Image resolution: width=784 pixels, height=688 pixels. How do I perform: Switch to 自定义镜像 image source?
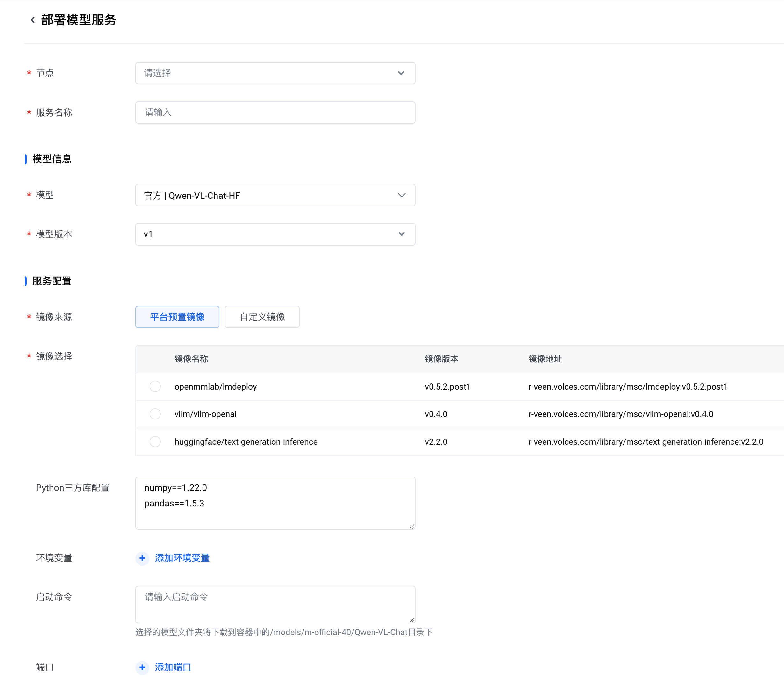tap(262, 317)
